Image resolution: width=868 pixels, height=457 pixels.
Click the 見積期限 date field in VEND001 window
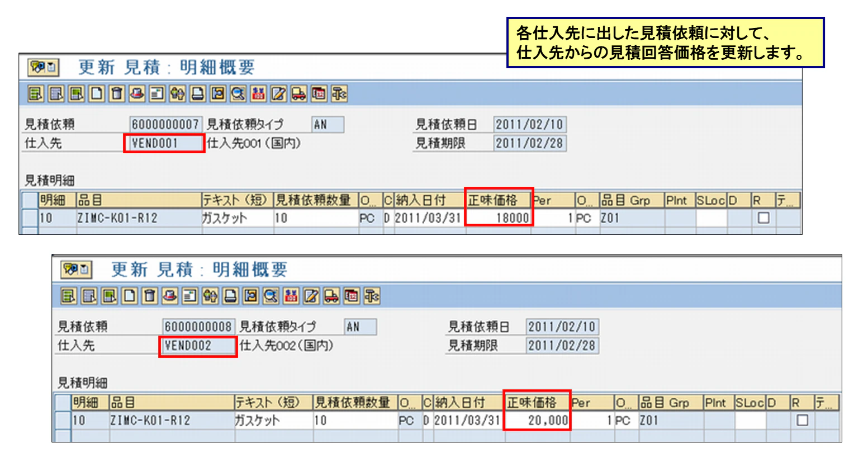(529, 143)
